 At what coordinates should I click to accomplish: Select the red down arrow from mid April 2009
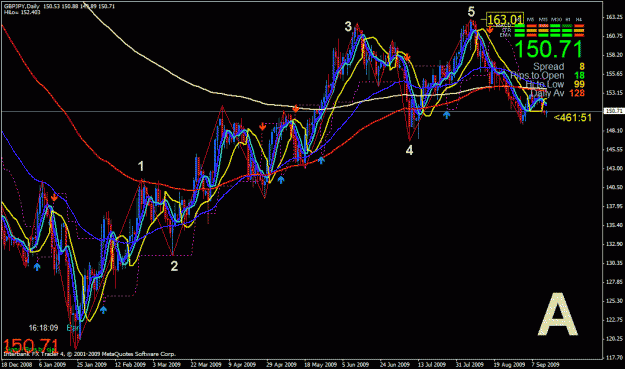point(262,127)
